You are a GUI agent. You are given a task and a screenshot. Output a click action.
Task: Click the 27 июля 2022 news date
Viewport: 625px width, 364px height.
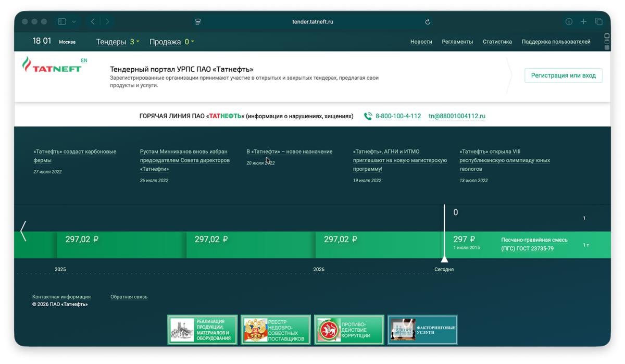pyautogui.click(x=47, y=172)
